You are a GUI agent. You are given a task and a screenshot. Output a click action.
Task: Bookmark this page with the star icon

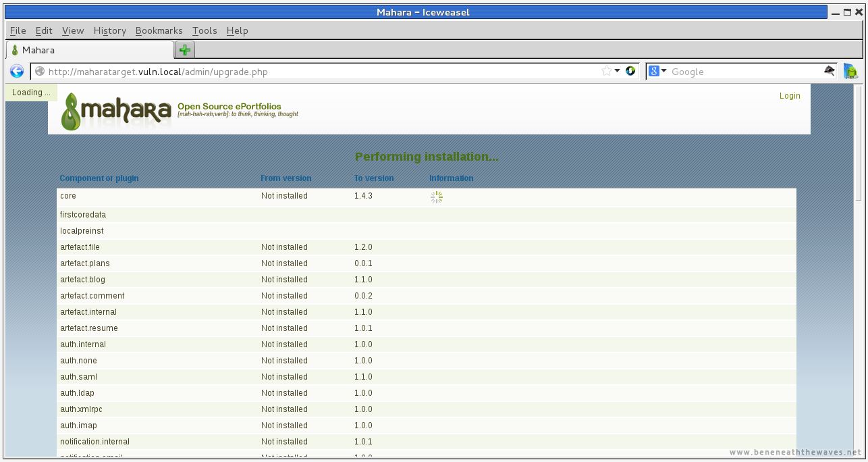coord(607,71)
